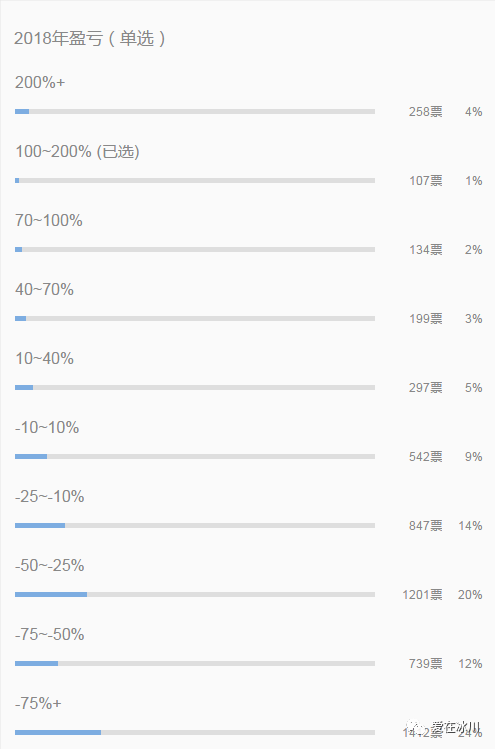The image size is (495, 749).
Task: Click the 20% percentage label
Action: [x=470, y=595]
